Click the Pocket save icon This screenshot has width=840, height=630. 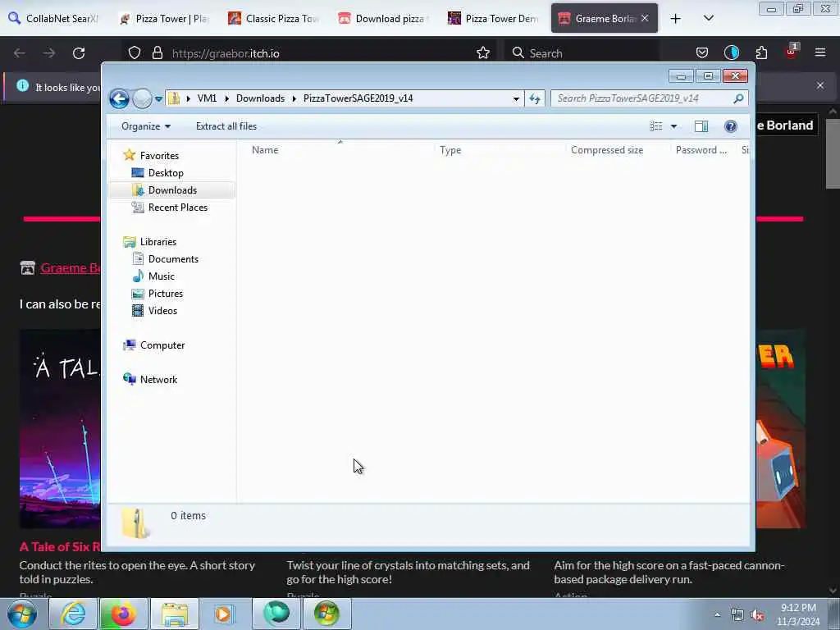click(x=702, y=53)
